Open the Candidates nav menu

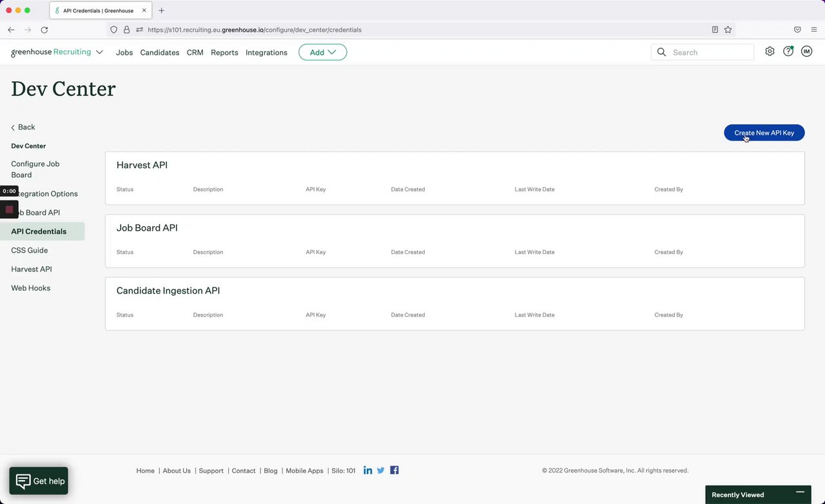[160, 53]
